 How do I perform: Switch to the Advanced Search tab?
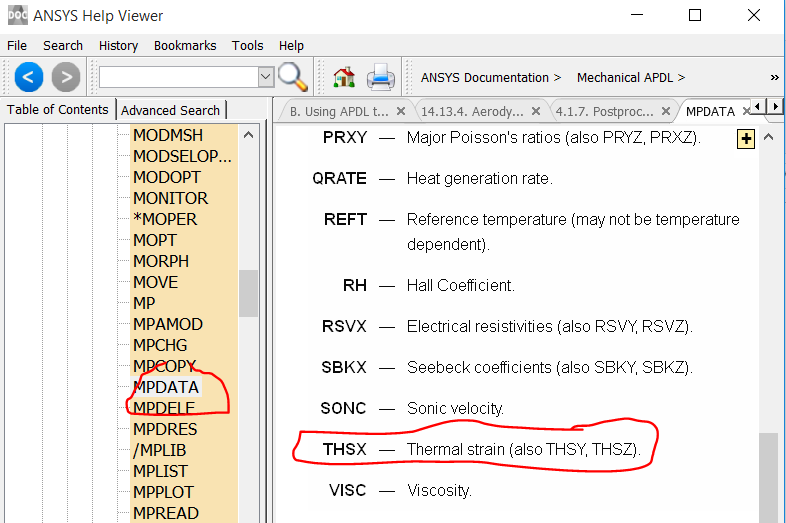(171, 110)
